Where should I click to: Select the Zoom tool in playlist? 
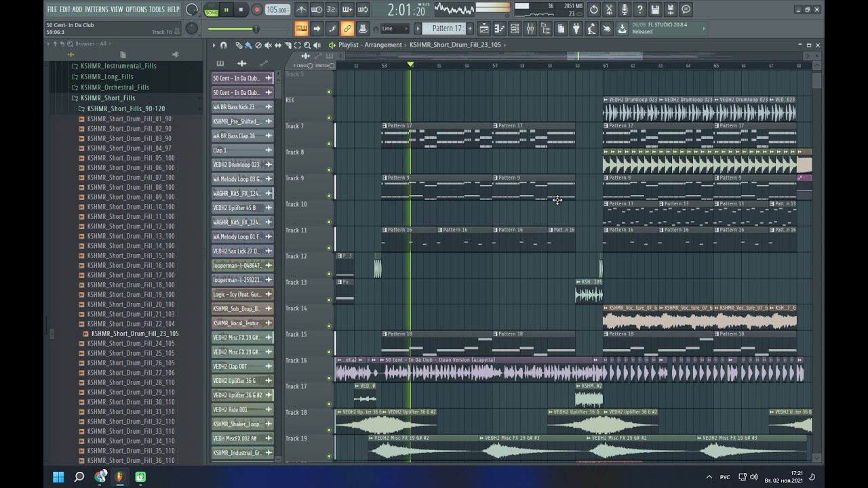pyautogui.click(x=307, y=45)
